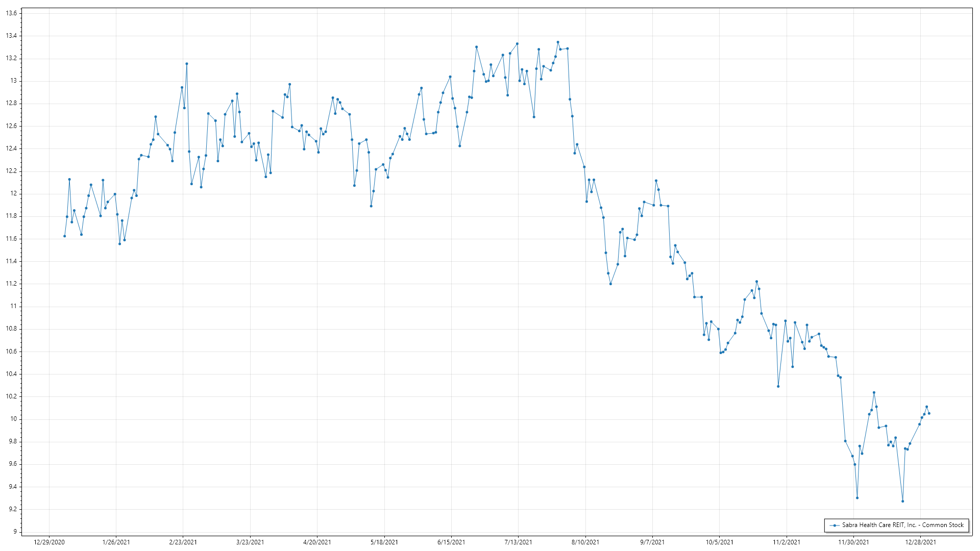Click the early-November dip point near 10.3
Viewport: 980px width, 551px height.
778,386
